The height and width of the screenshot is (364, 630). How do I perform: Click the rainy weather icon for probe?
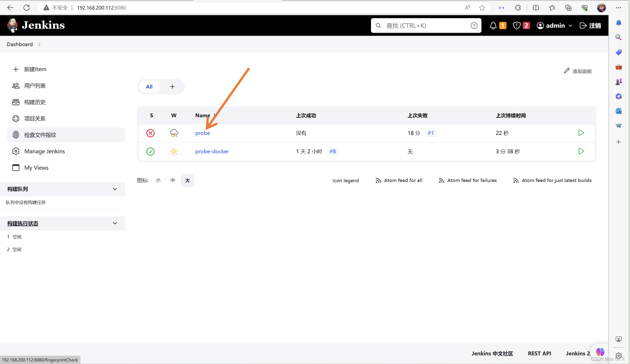tap(174, 133)
